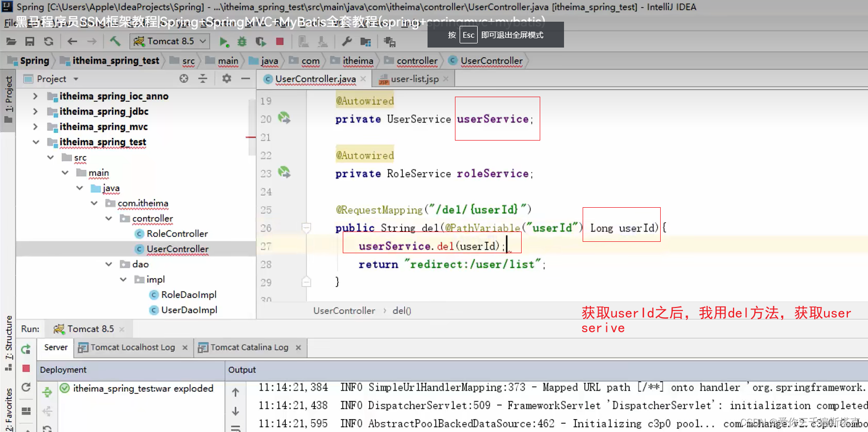Screen dimensions: 868x432
Task: Switch to the Server tab
Action: [56, 347]
